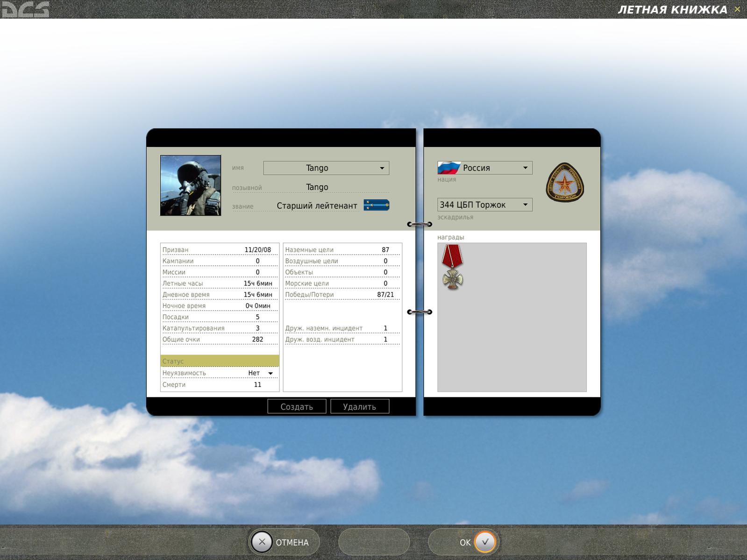Click the orange checkmark circle beside OK
Image resolution: width=747 pixels, height=560 pixels.
485,542
